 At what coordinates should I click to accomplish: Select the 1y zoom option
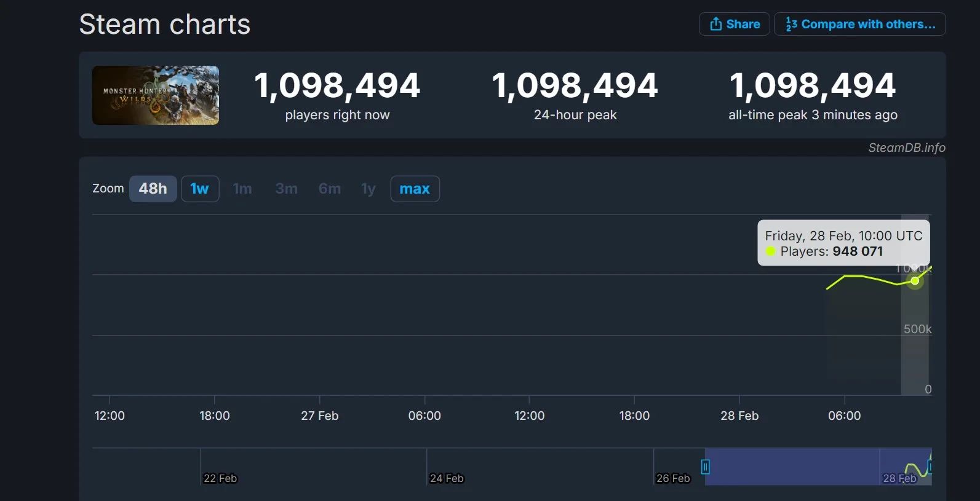coord(368,189)
